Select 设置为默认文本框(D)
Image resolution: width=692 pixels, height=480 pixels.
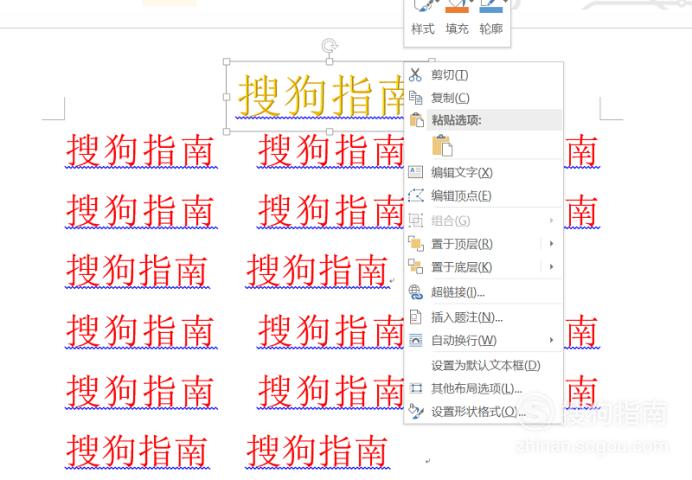(486, 365)
